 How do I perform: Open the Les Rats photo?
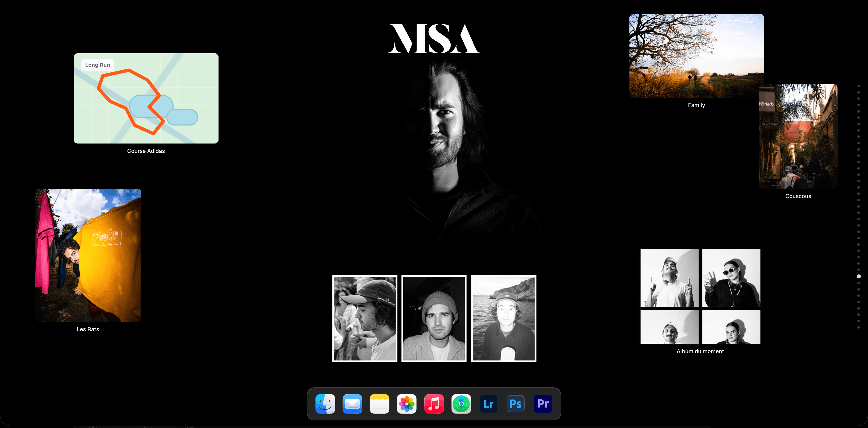click(x=88, y=255)
